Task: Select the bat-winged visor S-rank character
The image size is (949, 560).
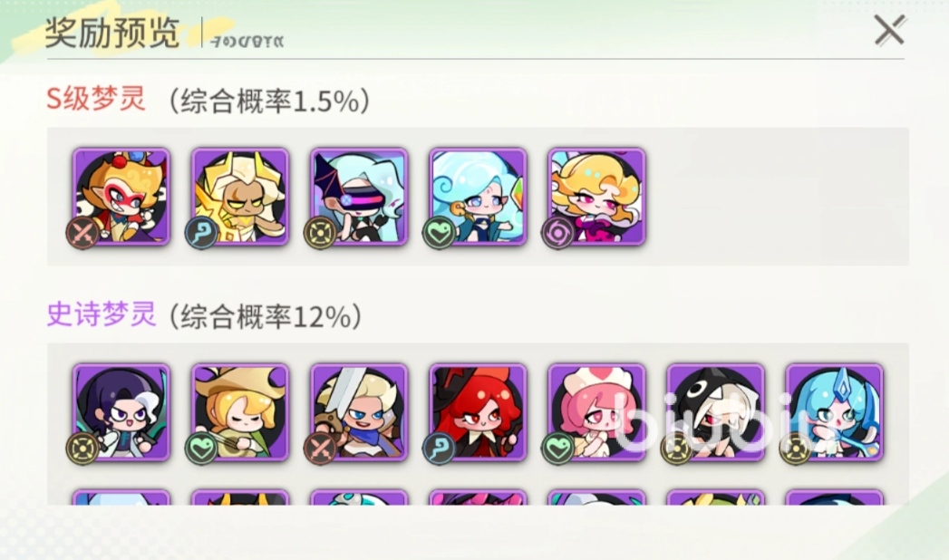Action: point(359,197)
